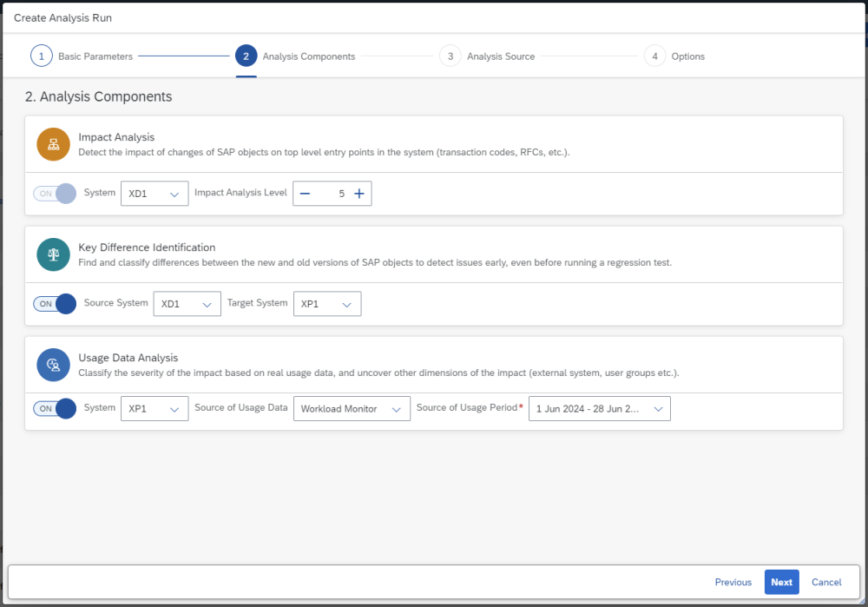
Task: Switch to Basic Parameters step
Action: (95, 56)
